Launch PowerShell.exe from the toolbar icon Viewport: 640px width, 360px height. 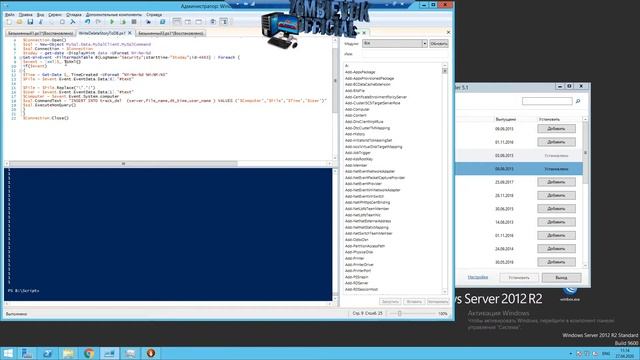(x=162, y=22)
